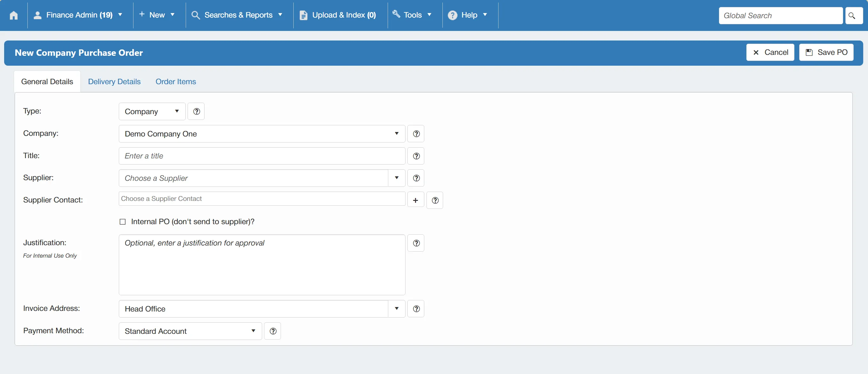The width and height of the screenshot is (868, 374).
Task: Switch to the Delivery Details tab
Action: (114, 81)
